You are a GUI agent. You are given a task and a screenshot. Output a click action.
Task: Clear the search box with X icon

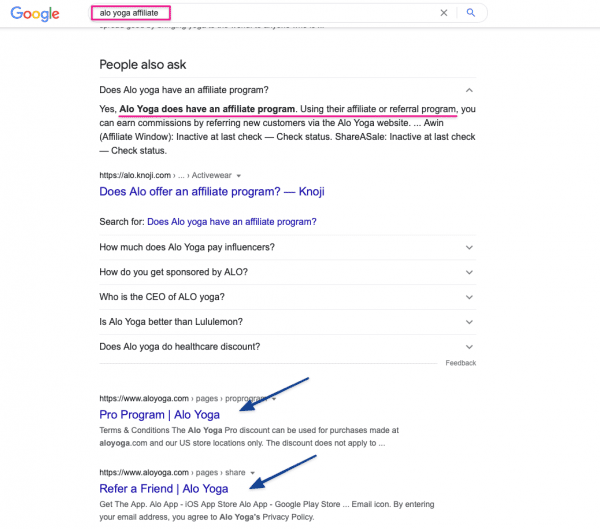444,13
